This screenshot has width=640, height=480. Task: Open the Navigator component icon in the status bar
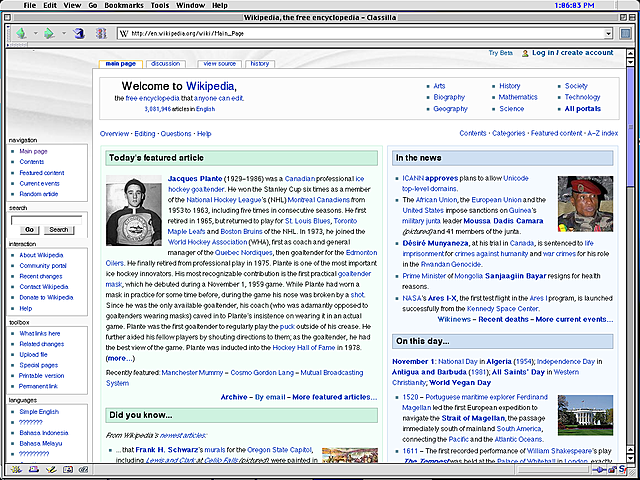pos(16,469)
